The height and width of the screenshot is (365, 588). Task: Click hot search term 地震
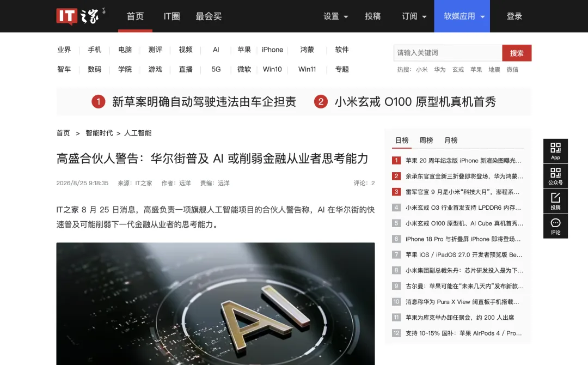[x=494, y=69]
